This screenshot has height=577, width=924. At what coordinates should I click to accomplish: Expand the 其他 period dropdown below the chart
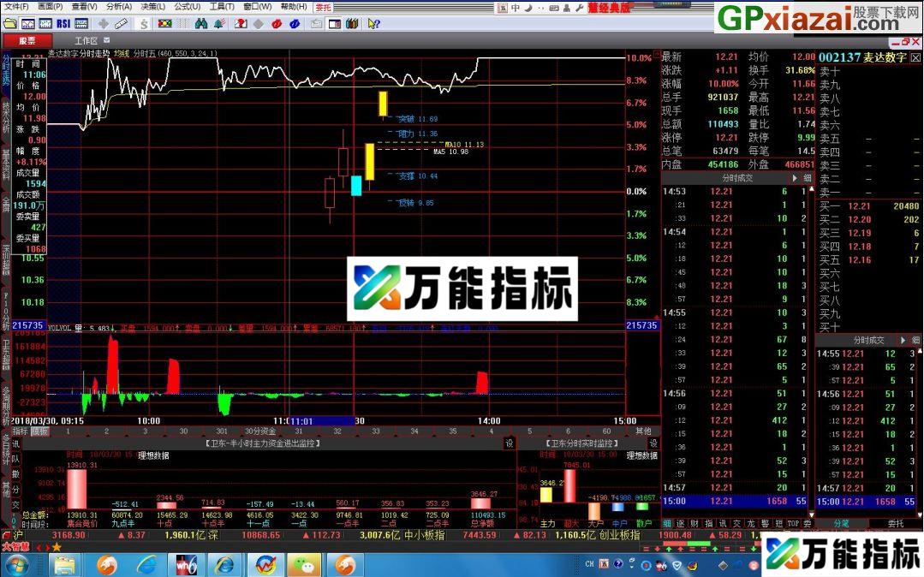point(644,430)
